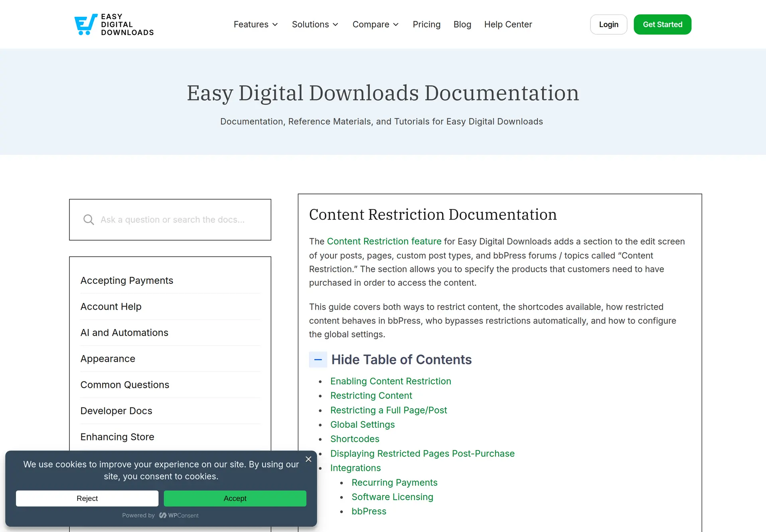Jump to Integrations section
Image resolution: width=766 pixels, height=532 pixels.
pyautogui.click(x=355, y=468)
